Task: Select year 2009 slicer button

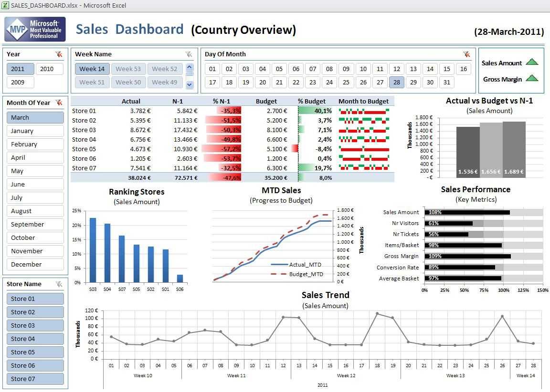Action: (21, 83)
